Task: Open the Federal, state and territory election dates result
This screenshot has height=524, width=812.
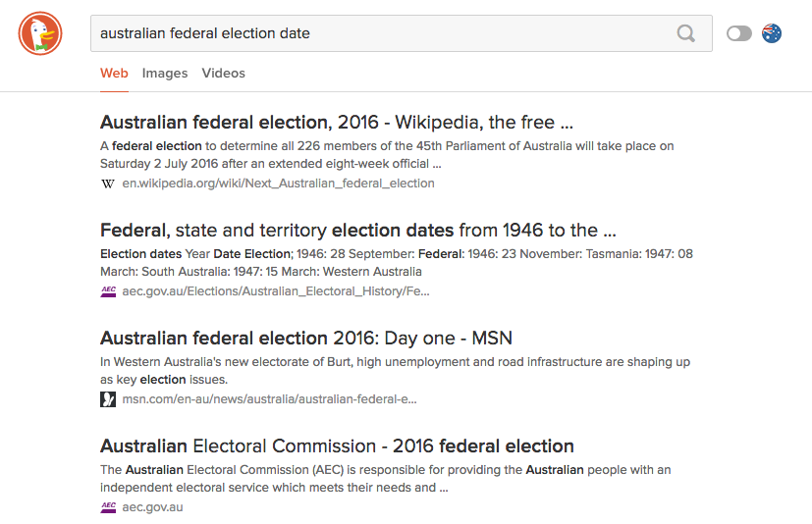Action: tap(358, 231)
